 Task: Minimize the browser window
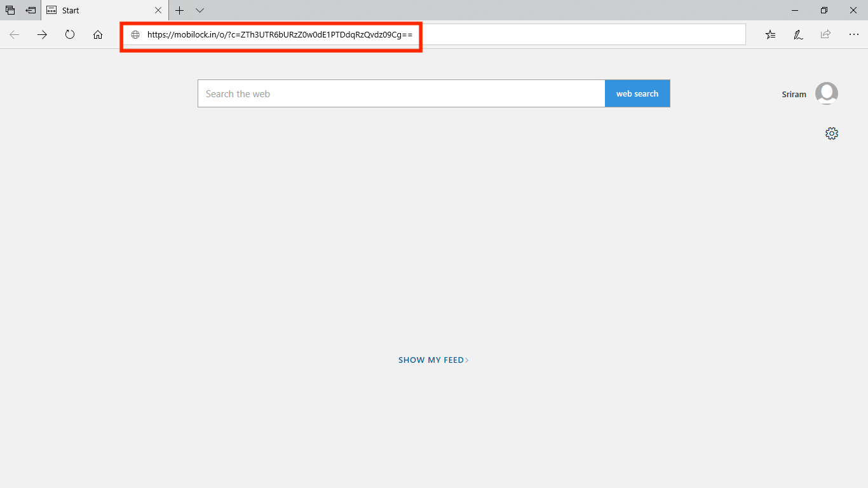tap(795, 10)
